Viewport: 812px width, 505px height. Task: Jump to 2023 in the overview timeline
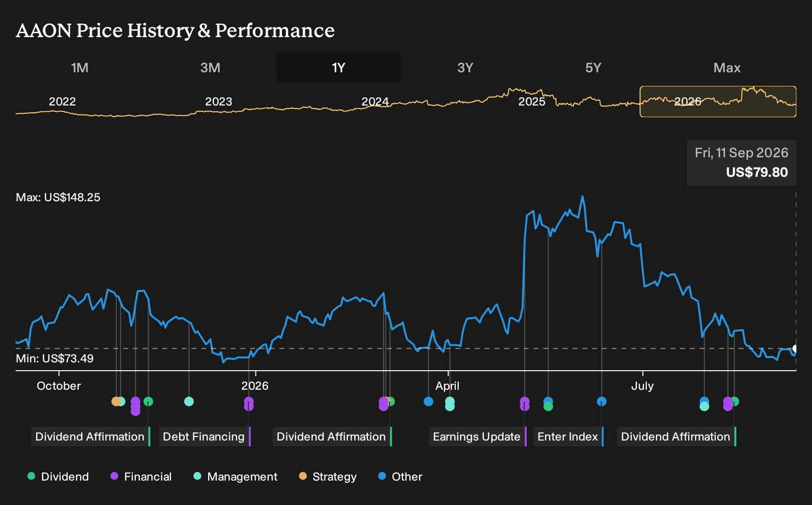tap(218, 102)
